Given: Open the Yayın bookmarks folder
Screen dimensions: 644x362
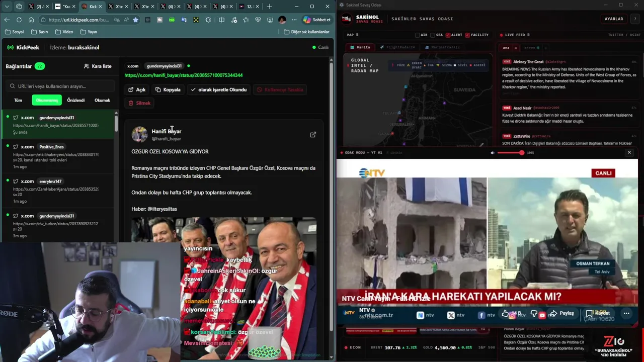Looking at the screenshot, I should click(x=89, y=32).
